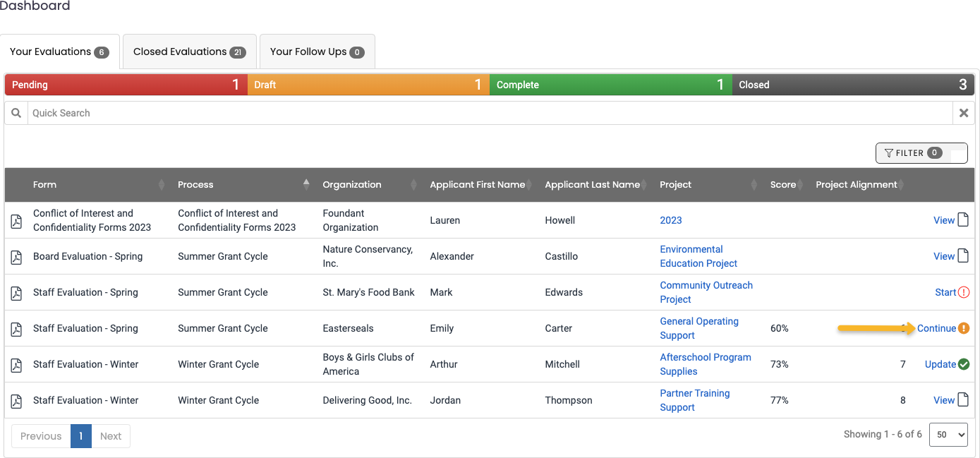980x458 pixels.
Task: Click the funnel icon on the FILTER button
Action: pyautogui.click(x=888, y=152)
